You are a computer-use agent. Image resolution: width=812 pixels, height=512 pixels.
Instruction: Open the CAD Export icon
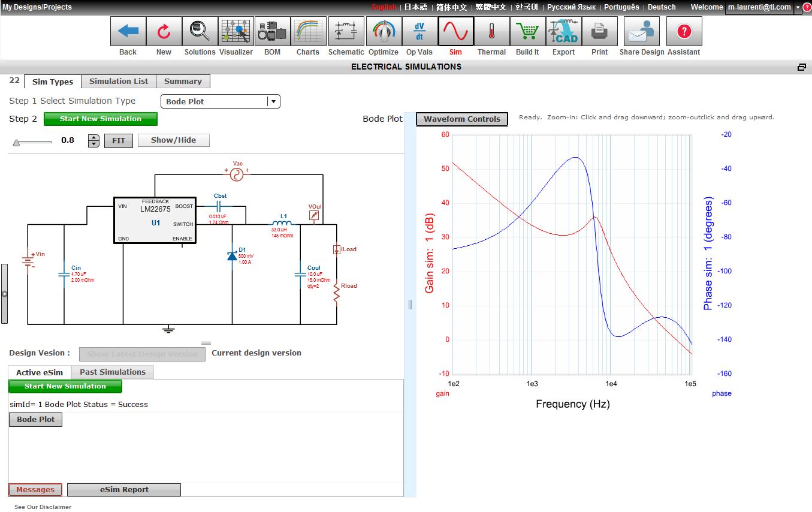tap(563, 31)
